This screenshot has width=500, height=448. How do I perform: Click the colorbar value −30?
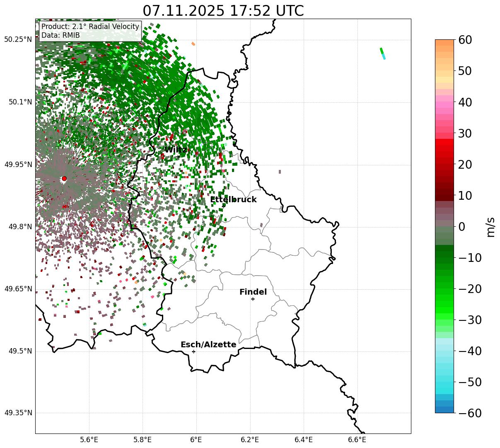(470, 320)
